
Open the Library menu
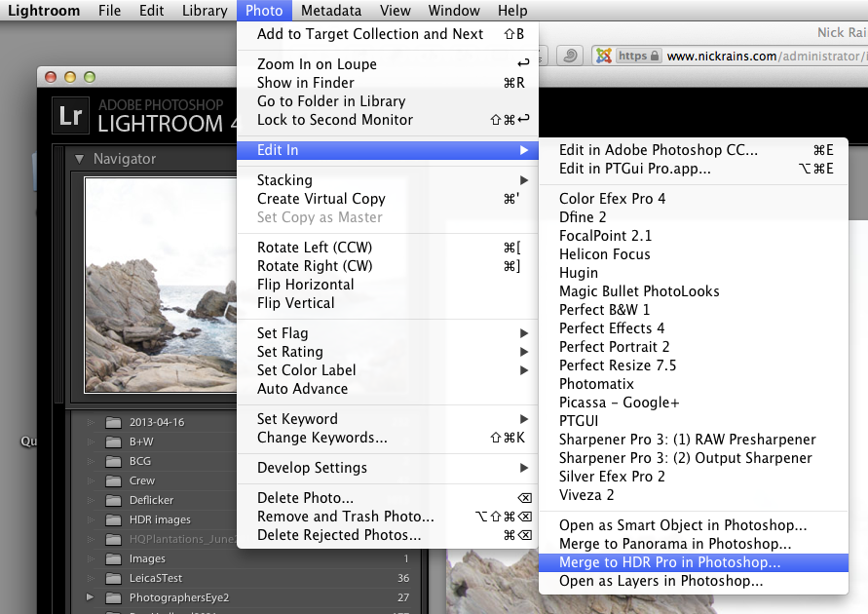(x=205, y=11)
